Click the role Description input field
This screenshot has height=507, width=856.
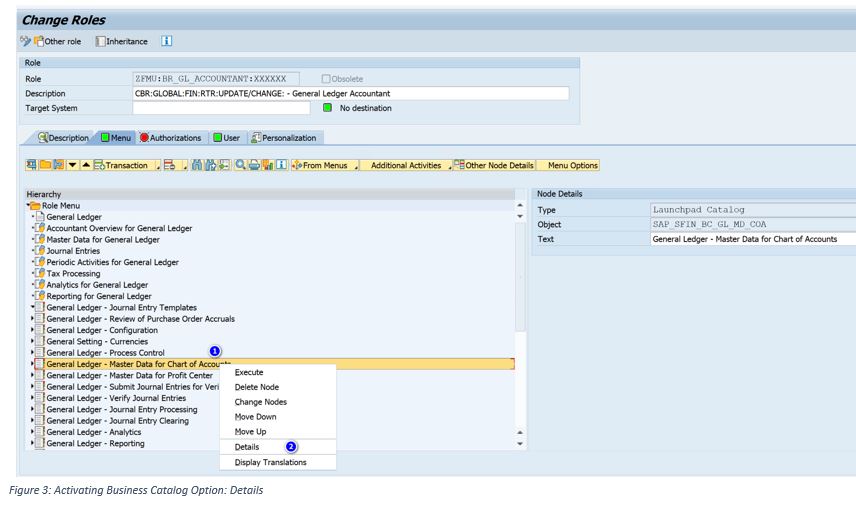(350, 93)
